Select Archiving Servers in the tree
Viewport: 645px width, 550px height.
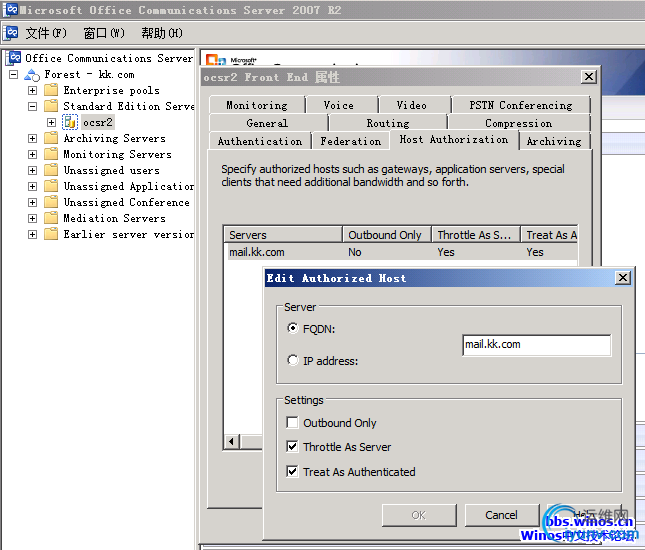[114, 138]
